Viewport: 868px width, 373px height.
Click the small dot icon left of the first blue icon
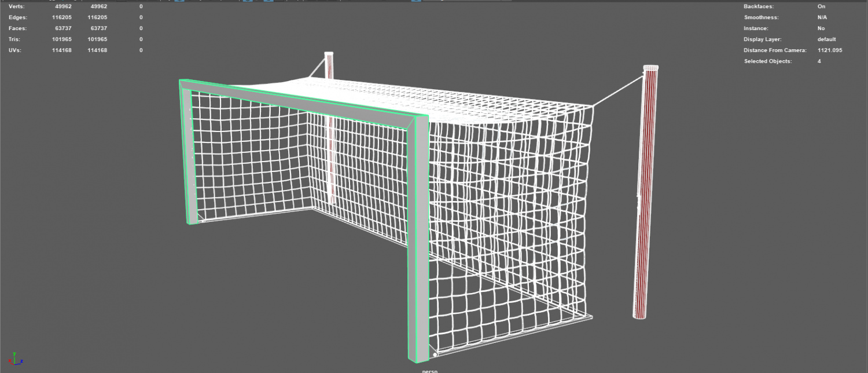[x=170, y=2]
